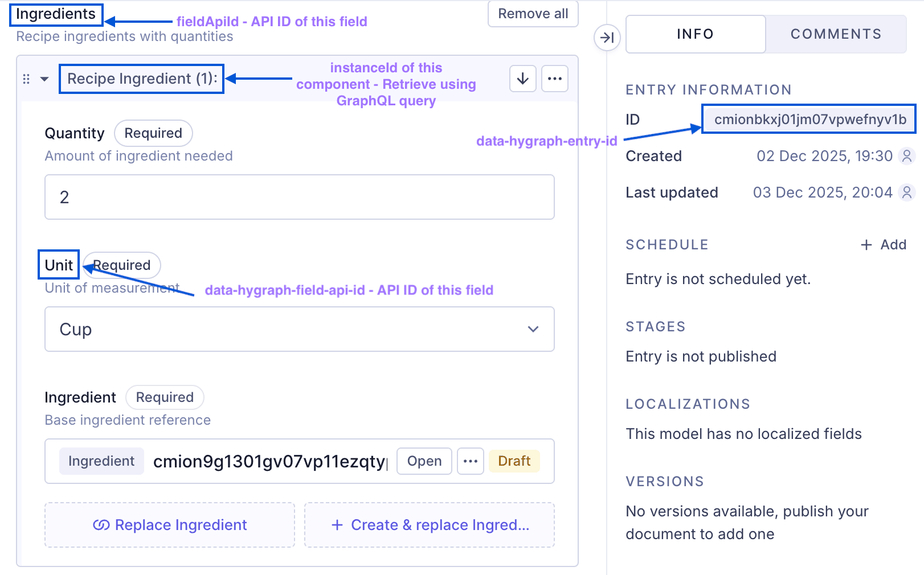Click the drag handle on Recipe Ingredient component

(x=26, y=79)
